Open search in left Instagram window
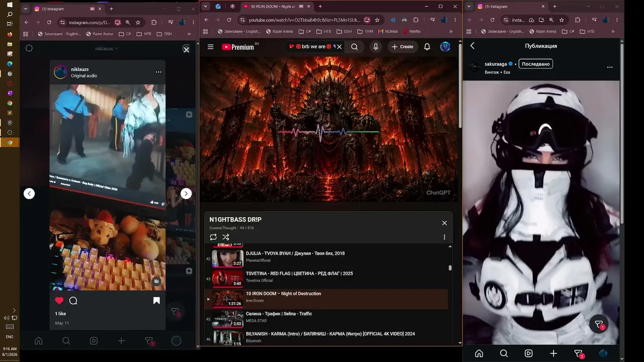Screen dimensions: 644x362 click(x=66, y=341)
